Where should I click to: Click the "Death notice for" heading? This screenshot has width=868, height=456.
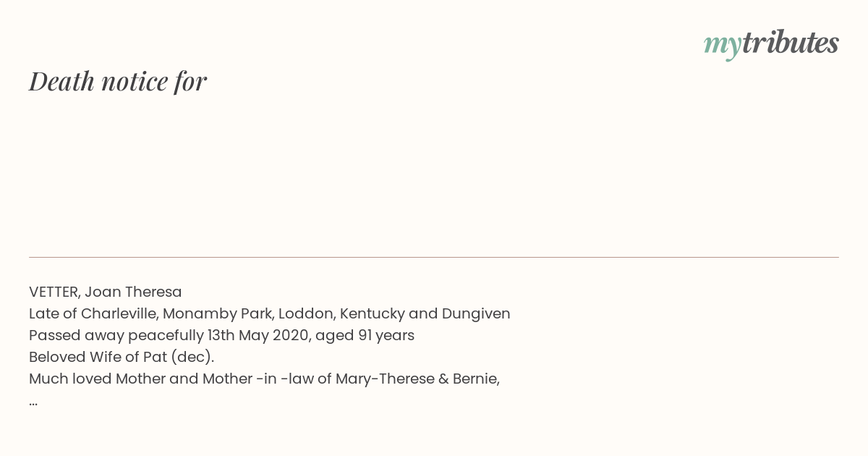[118, 81]
